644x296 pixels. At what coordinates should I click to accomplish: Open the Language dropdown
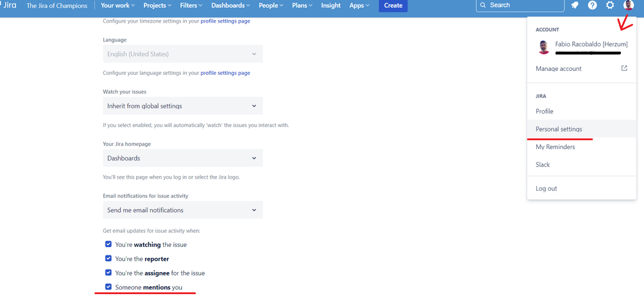[183, 54]
